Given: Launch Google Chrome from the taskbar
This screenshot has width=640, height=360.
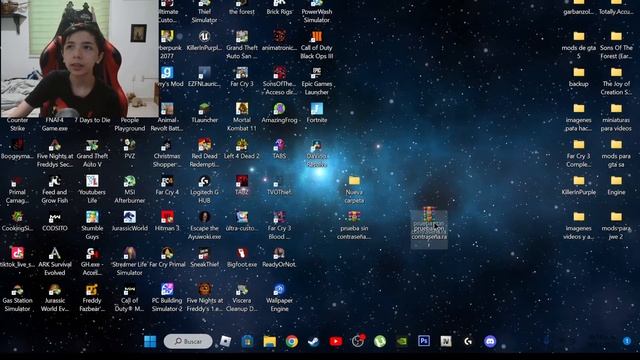Looking at the screenshot, I should point(291,341).
